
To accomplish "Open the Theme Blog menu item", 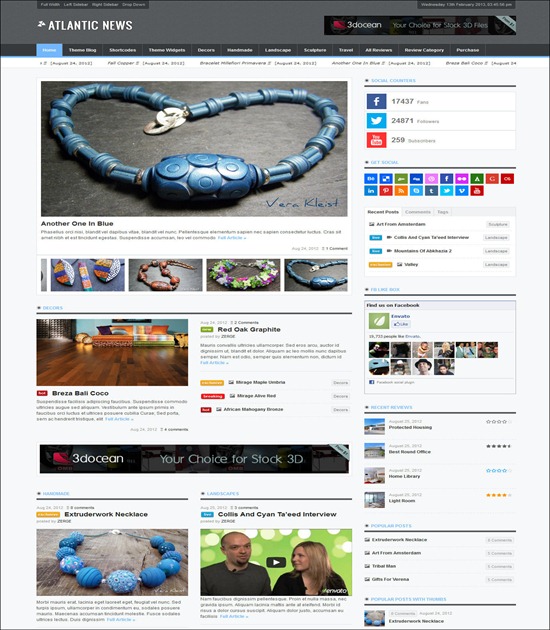I will pos(82,50).
